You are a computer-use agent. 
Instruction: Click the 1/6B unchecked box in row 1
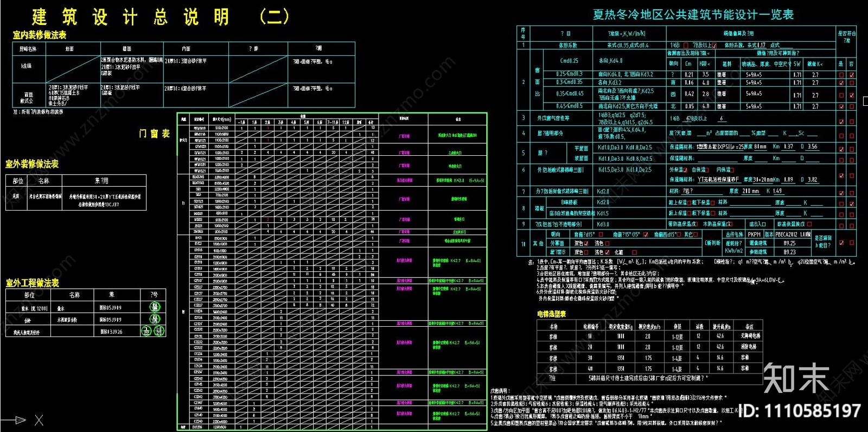click(686, 46)
